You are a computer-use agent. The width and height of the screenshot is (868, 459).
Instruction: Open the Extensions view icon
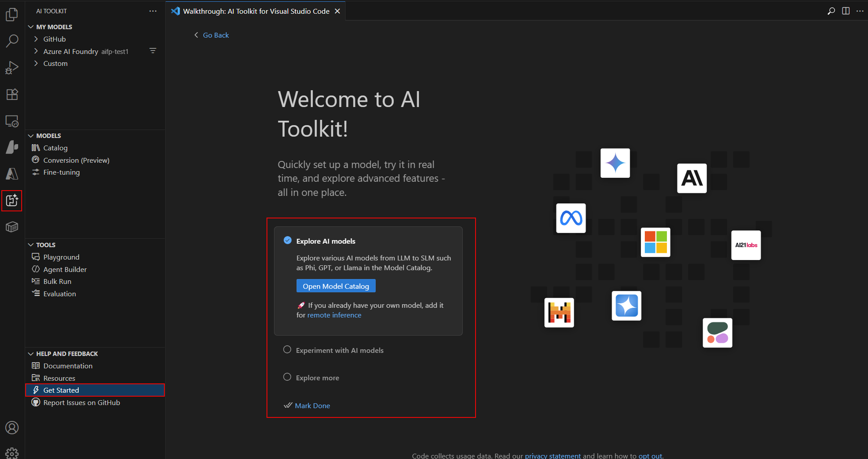click(12, 94)
